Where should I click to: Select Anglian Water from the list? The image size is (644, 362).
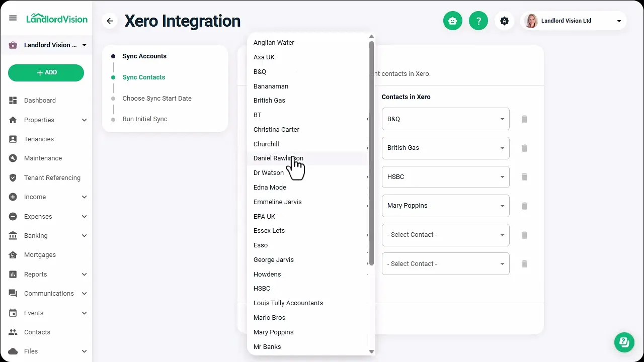point(308,43)
